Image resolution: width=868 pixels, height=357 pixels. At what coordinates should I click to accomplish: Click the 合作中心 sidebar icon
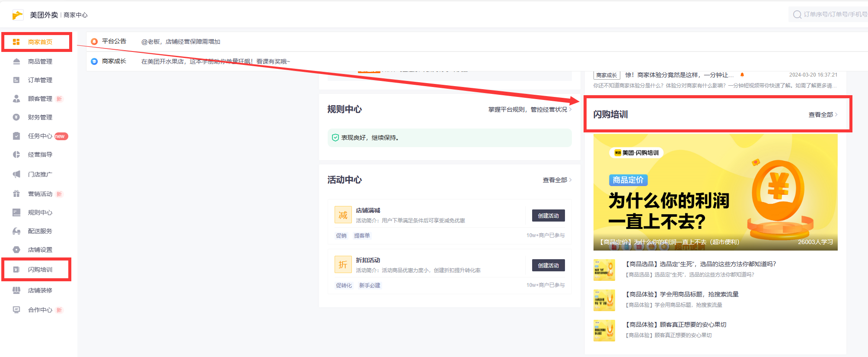[16, 310]
